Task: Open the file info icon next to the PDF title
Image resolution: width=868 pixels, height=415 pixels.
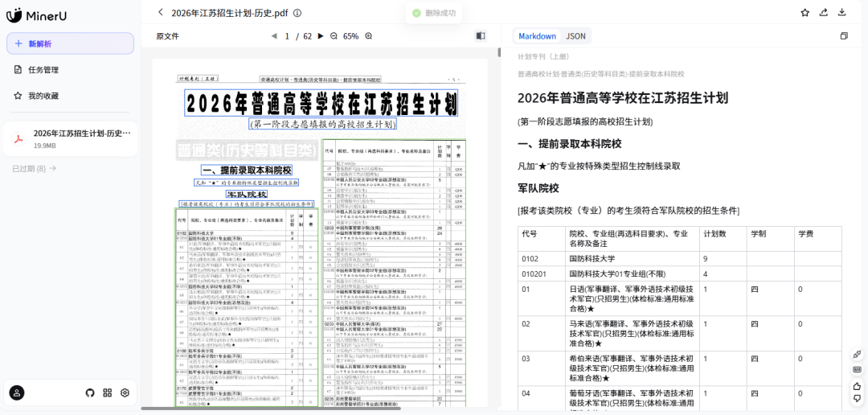Action: (297, 13)
